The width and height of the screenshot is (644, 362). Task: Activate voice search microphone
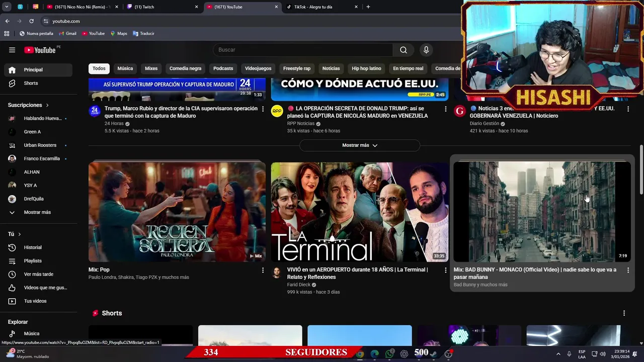point(426,50)
